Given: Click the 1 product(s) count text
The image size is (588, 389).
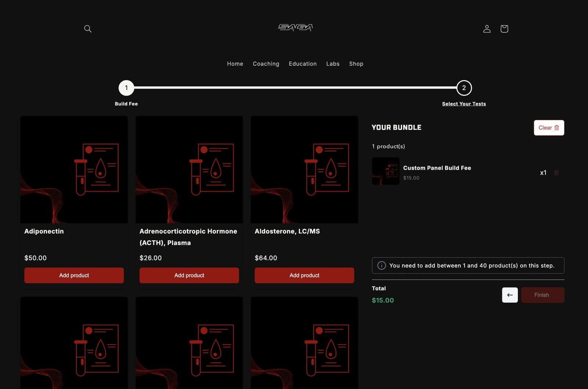Looking at the screenshot, I should (x=388, y=146).
